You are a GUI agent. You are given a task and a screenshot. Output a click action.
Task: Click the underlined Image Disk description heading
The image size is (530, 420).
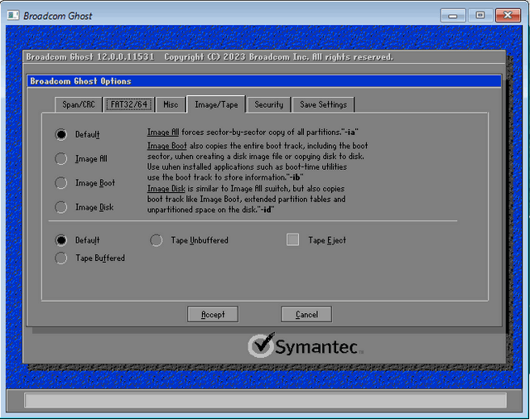(166, 188)
